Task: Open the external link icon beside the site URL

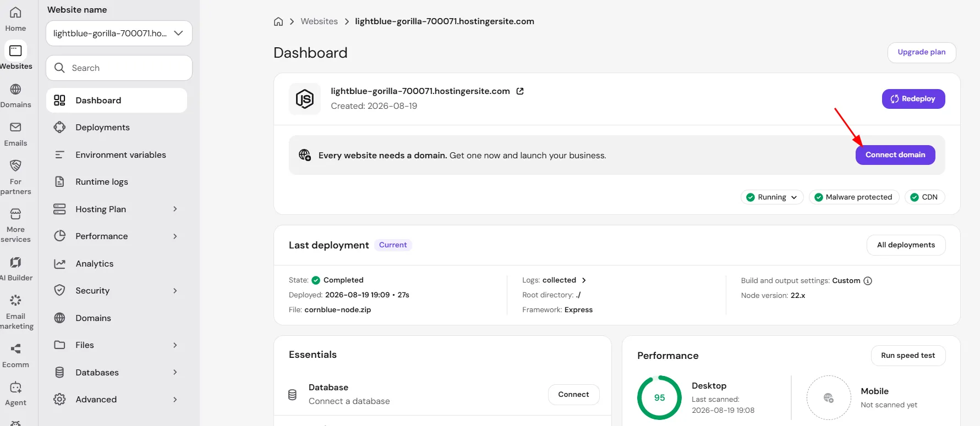Action: tap(520, 91)
